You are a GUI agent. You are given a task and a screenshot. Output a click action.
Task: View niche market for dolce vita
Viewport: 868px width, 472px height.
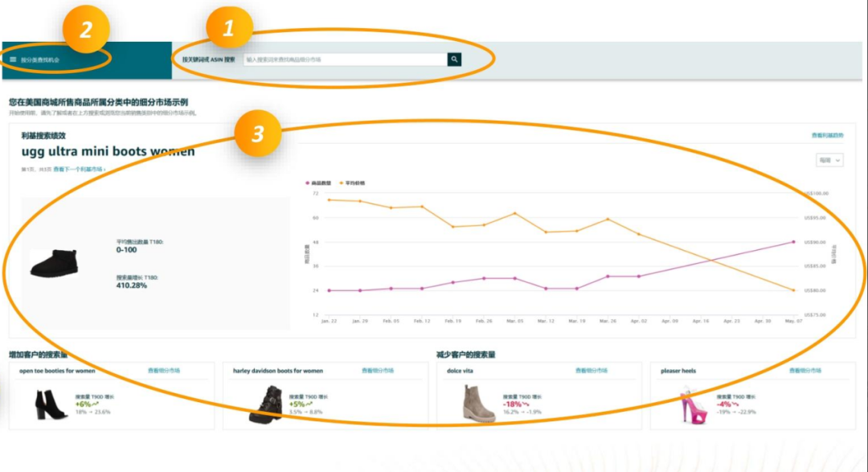[592, 371]
